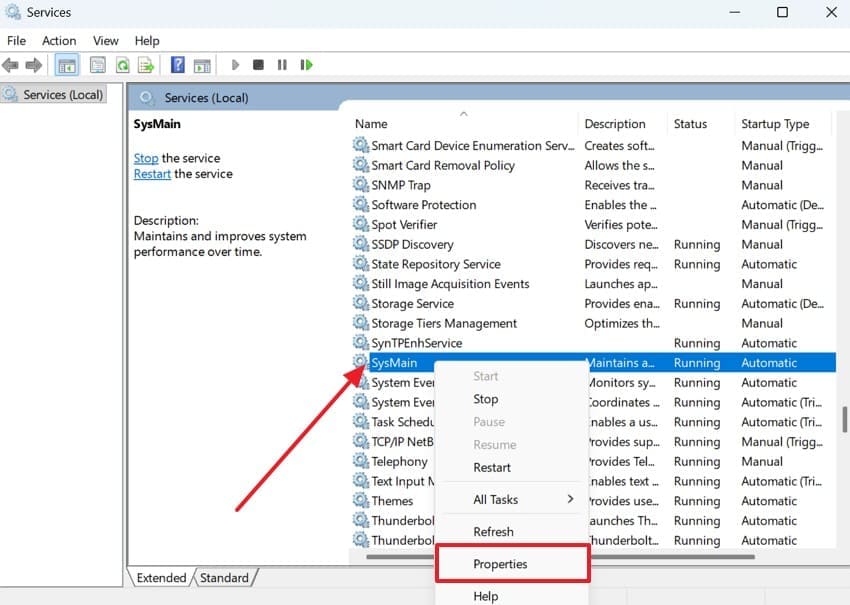Switch to the Extended tab
Image resolution: width=850 pixels, height=605 pixels.
click(161, 578)
